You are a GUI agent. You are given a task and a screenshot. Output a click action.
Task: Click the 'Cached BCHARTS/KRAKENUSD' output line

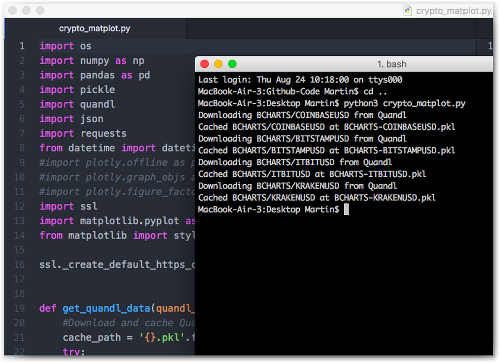tap(317, 198)
